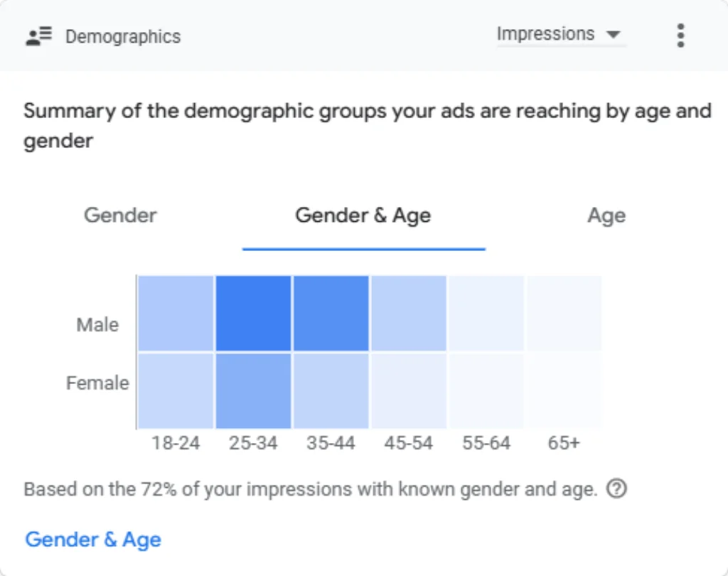
Task: Click the Impressions dropdown arrow
Action: [614, 34]
